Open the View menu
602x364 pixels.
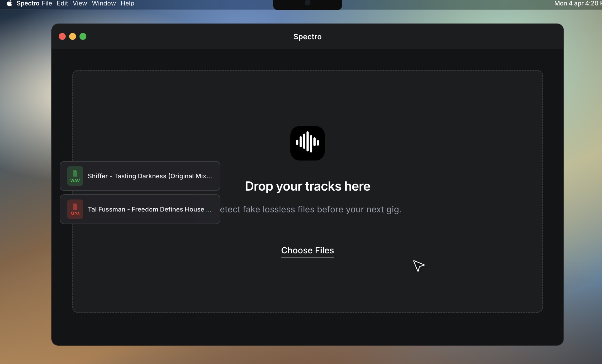coord(80,3)
